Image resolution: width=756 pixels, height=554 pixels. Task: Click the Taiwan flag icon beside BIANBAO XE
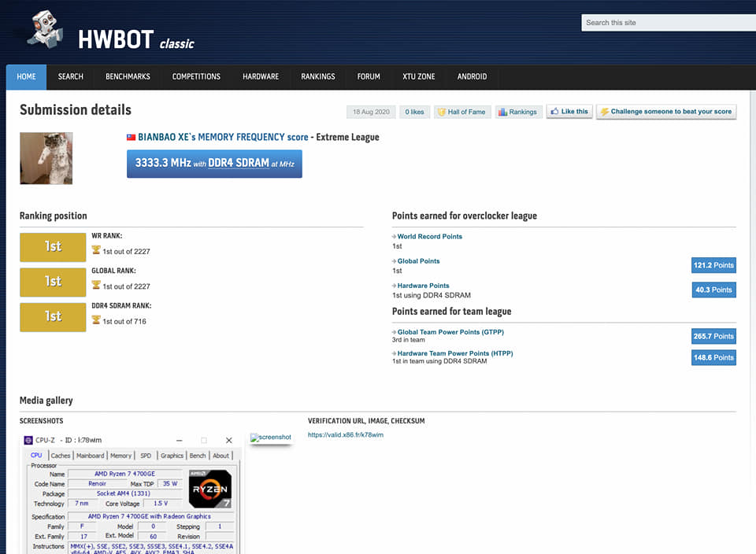(x=132, y=137)
